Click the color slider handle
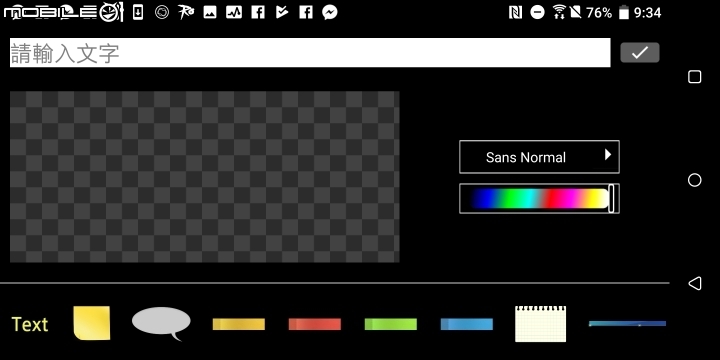 [611, 198]
